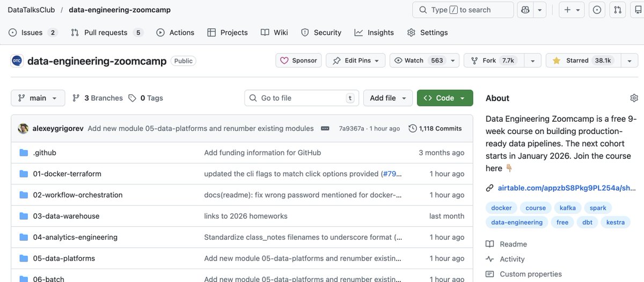Screen dimensions: 644x282
Task: Open the Pull requests tab
Action: [107, 33]
